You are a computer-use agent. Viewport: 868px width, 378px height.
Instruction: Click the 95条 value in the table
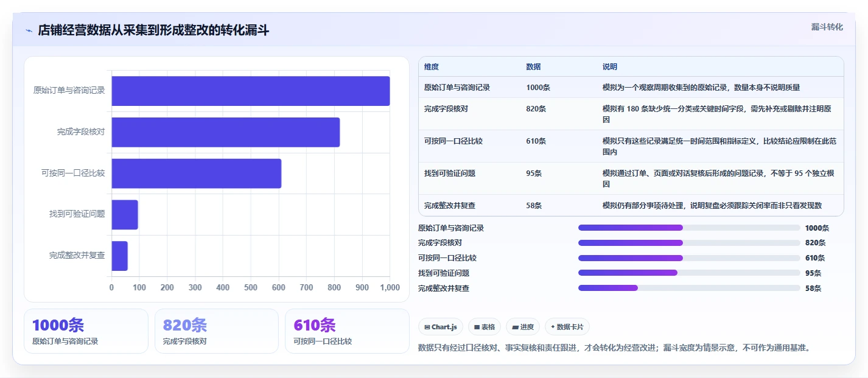point(534,173)
